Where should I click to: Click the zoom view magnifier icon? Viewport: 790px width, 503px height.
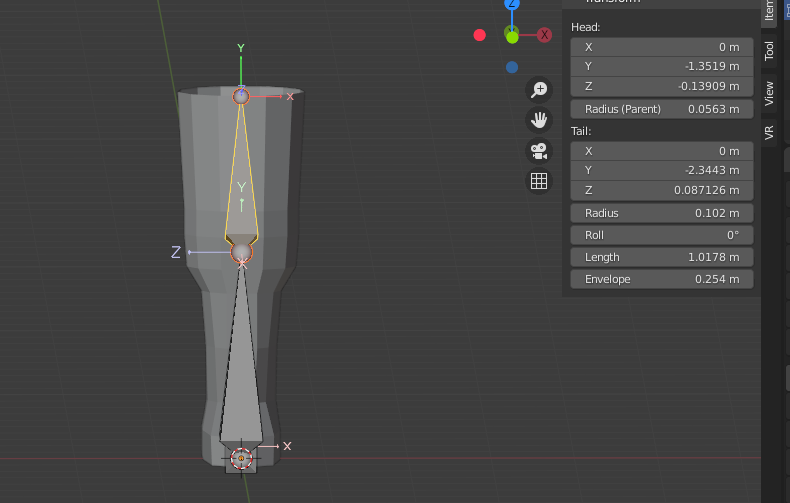click(539, 90)
